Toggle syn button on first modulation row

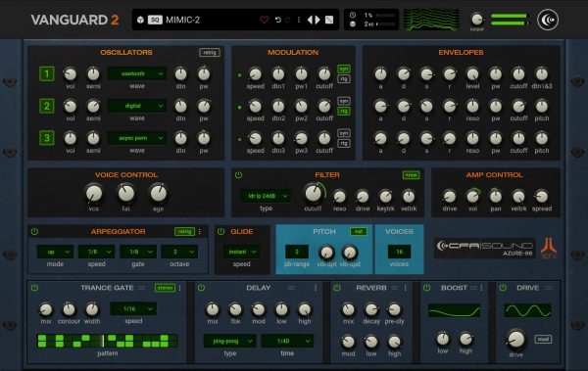click(x=344, y=69)
